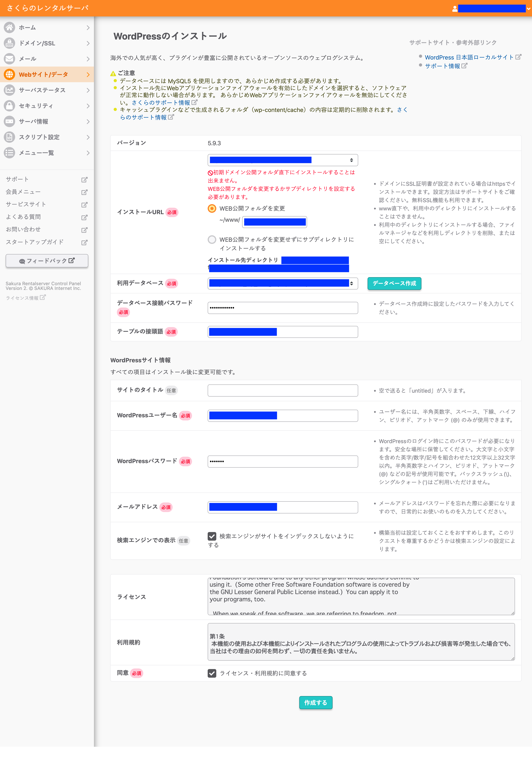Click the データベース作成 button

(394, 283)
